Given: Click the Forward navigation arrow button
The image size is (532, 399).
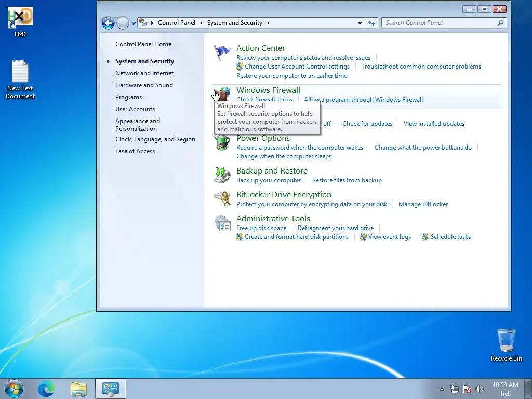Looking at the screenshot, I should tap(123, 23).
